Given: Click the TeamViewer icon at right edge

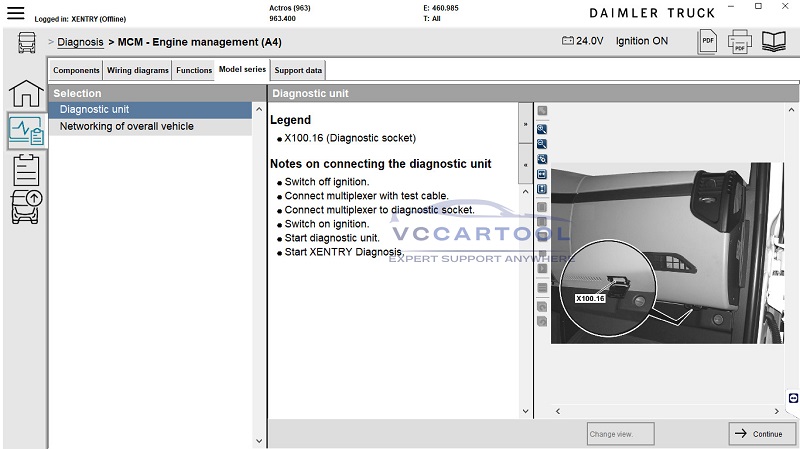Looking at the screenshot, I should [x=793, y=397].
